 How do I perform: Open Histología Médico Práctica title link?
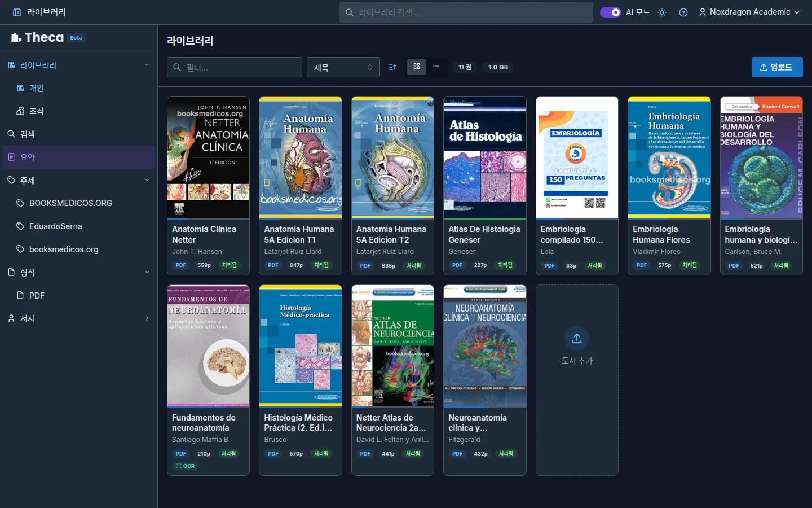(298, 423)
